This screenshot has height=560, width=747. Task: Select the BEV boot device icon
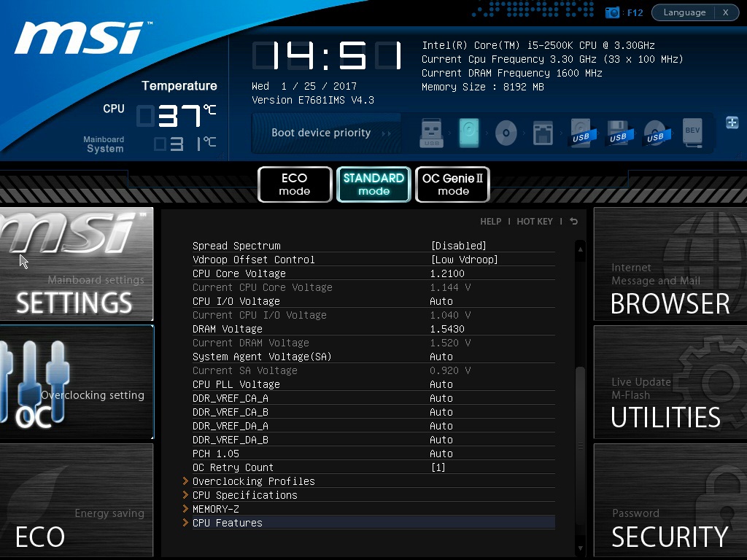tap(692, 133)
